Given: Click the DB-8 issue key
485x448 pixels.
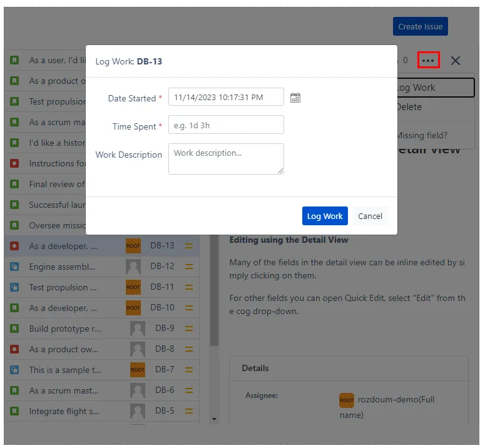Looking at the screenshot, I should 165,349.
